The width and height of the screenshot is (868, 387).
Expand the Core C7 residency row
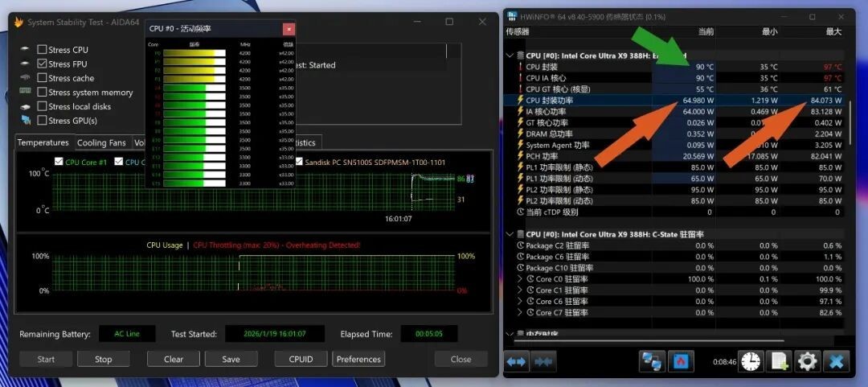click(520, 312)
